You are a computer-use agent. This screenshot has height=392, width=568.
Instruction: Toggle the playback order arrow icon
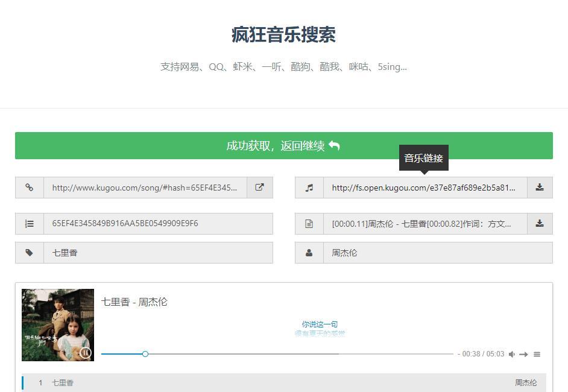(x=523, y=355)
